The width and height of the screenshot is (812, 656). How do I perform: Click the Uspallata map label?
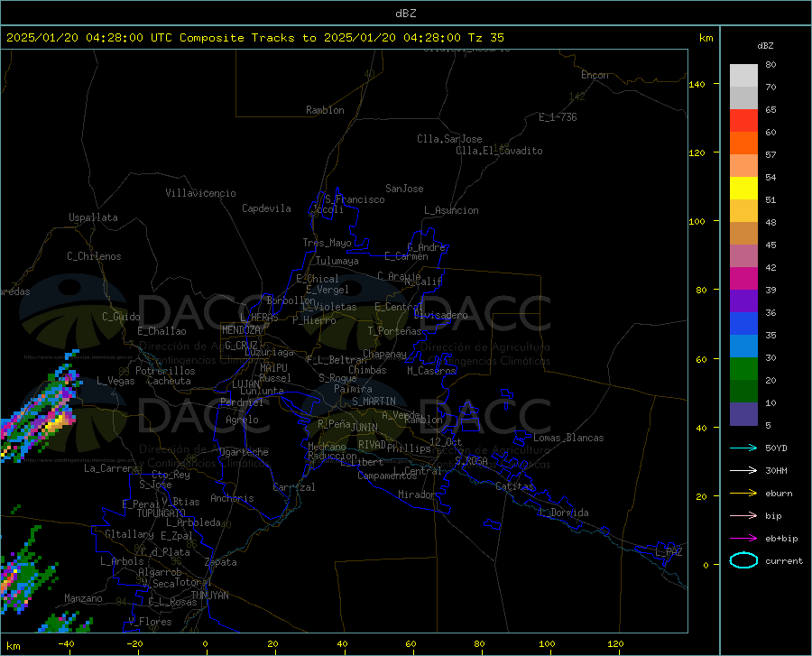tap(93, 217)
